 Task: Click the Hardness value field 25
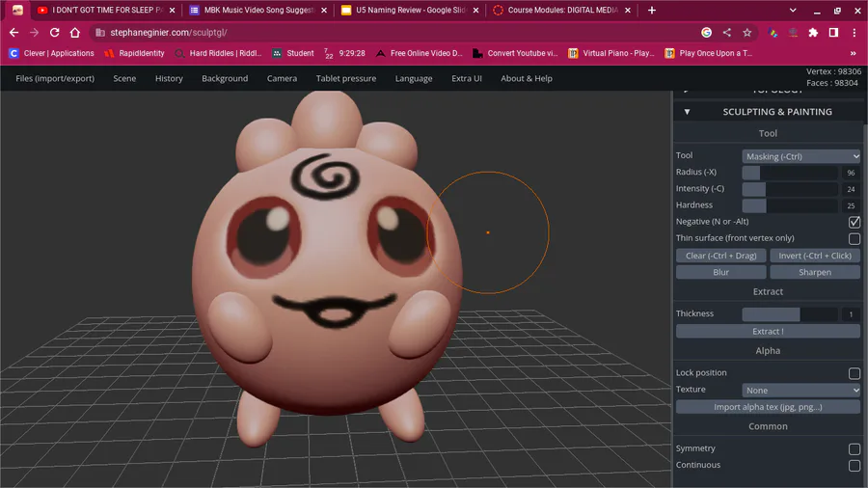tap(851, 205)
